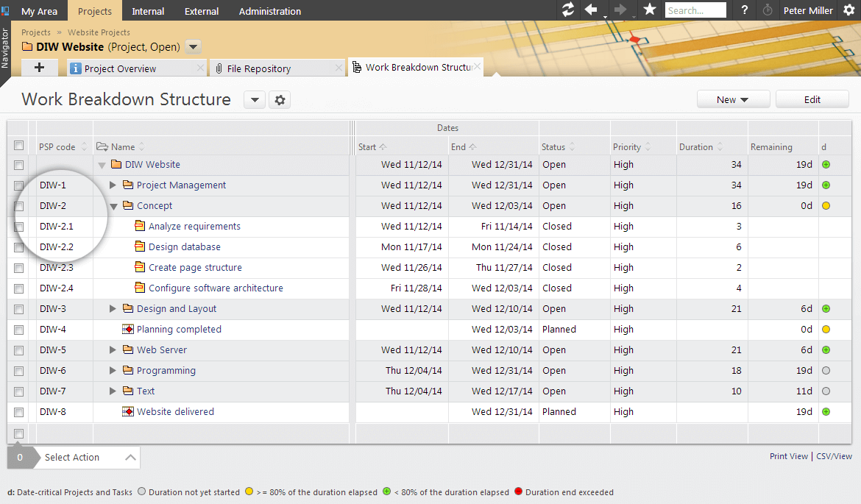Screen dimensions: 861x504
Task: Click the Edit button
Action: 812,99
